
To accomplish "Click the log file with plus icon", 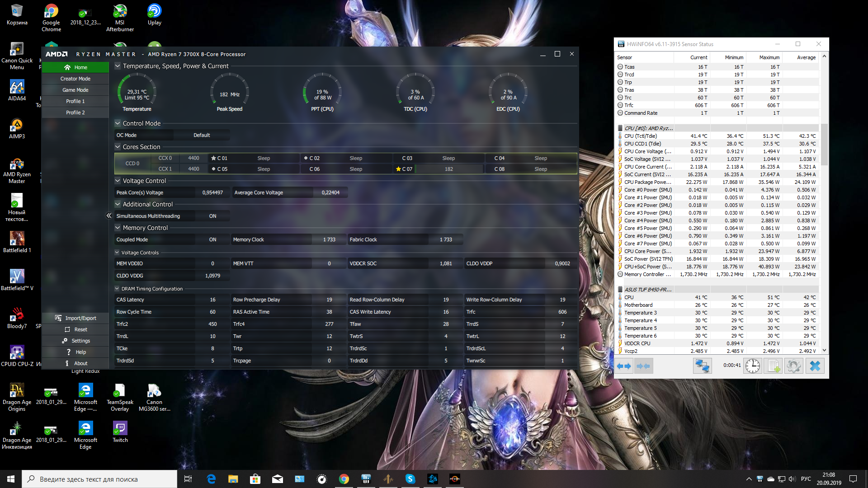I will click(x=773, y=366).
